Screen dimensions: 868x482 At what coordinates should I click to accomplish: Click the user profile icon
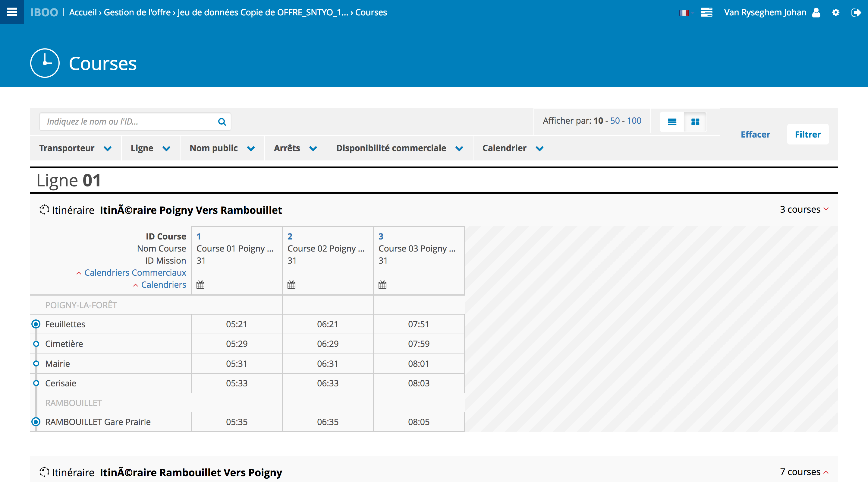816,12
